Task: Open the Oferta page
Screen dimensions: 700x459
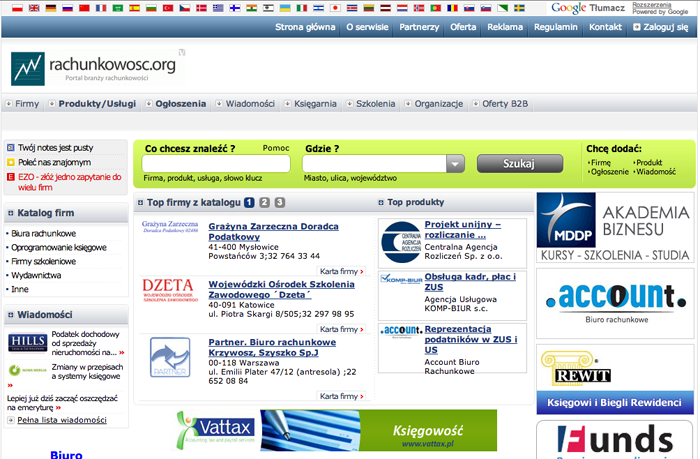Action: tap(463, 27)
